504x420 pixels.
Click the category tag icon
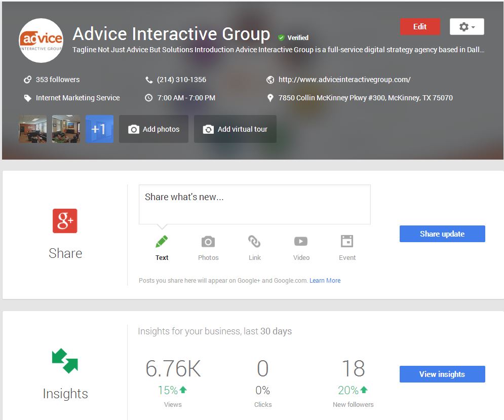point(28,98)
